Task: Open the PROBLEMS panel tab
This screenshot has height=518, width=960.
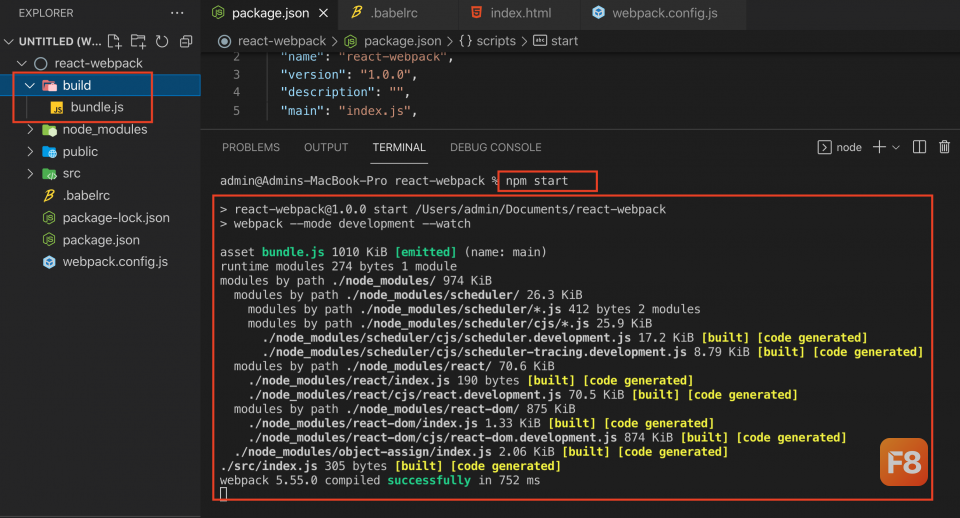Action: pyautogui.click(x=250, y=148)
